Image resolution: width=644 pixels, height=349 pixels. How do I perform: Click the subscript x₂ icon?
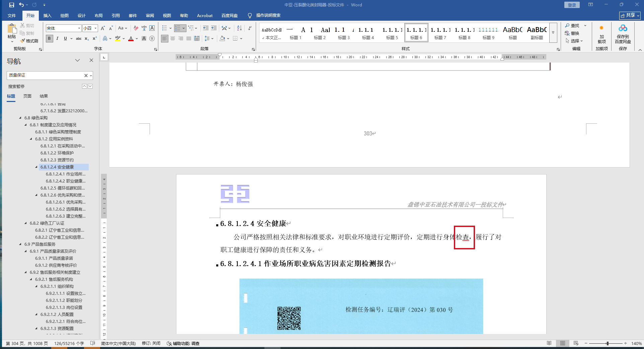87,39
